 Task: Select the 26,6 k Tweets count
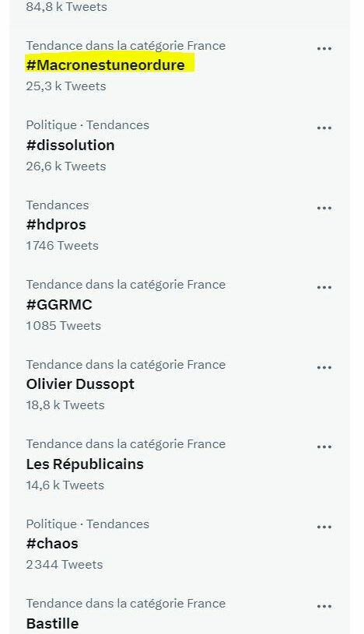[66, 166]
